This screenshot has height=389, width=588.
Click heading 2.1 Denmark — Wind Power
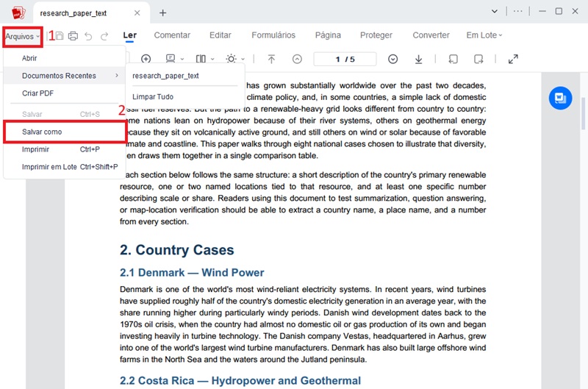pos(192,273)
